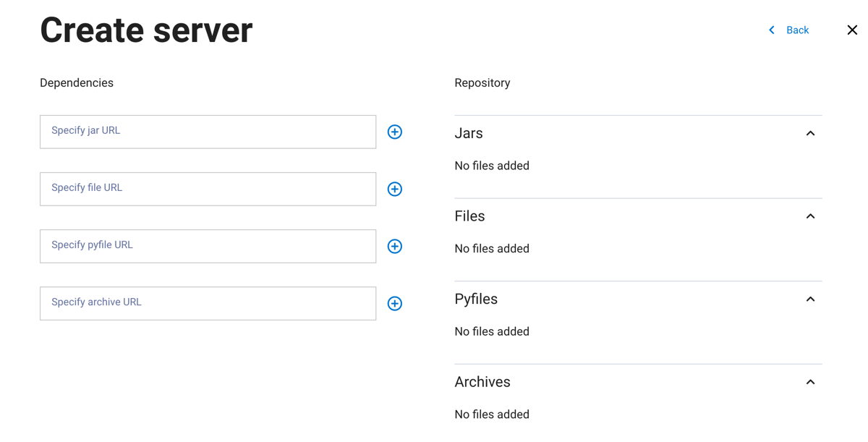The height and width of the screenshot is (442, 868).
Task: Click the left chevron next to Back
Action: 771,30
